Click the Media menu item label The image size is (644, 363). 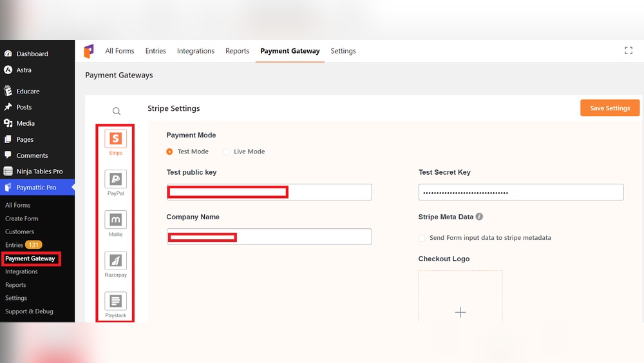pos(26,123)
